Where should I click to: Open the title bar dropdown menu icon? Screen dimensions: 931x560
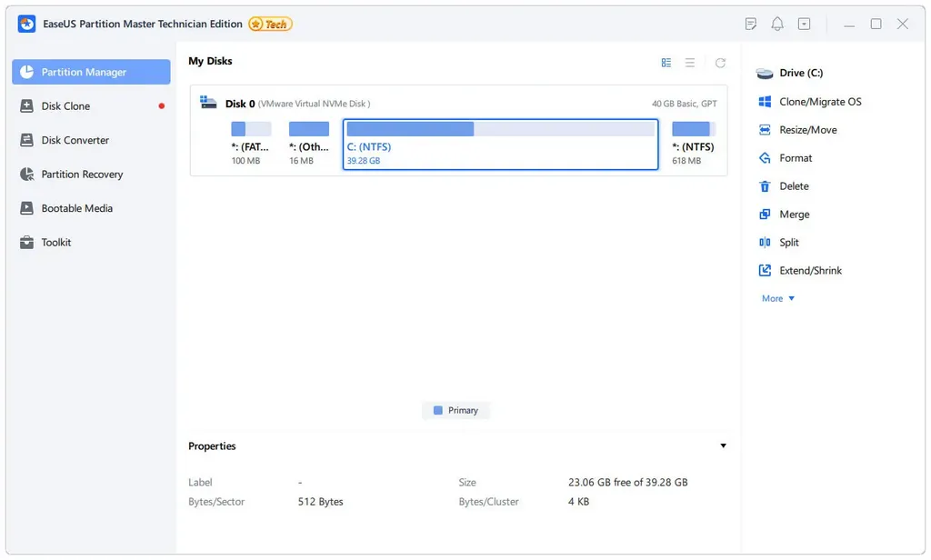804,24
